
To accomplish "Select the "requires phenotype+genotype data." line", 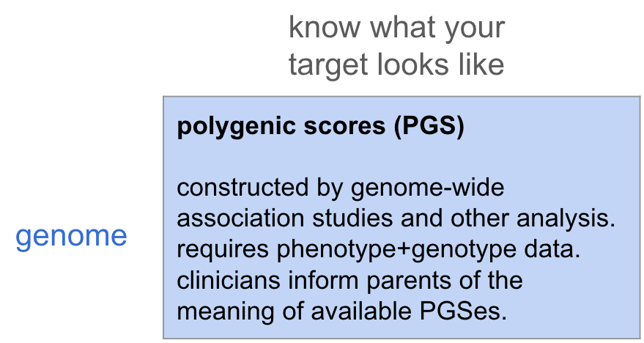I will (379, 250).
